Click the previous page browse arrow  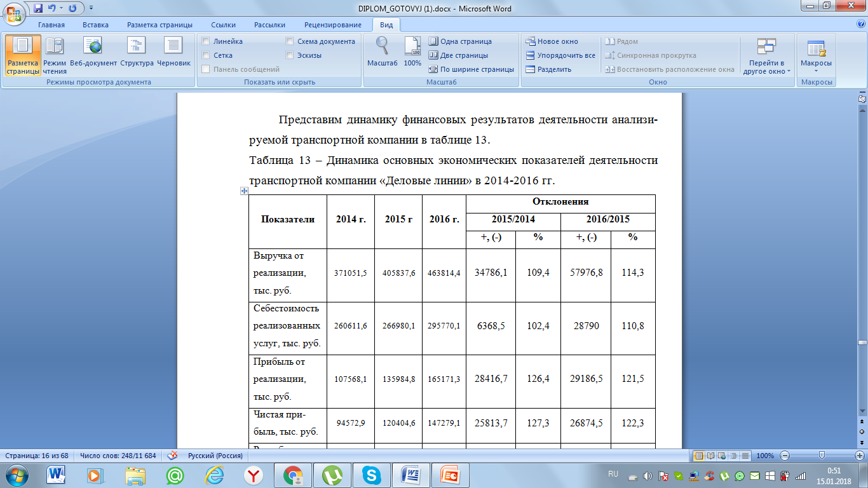(x=862, y=421)
